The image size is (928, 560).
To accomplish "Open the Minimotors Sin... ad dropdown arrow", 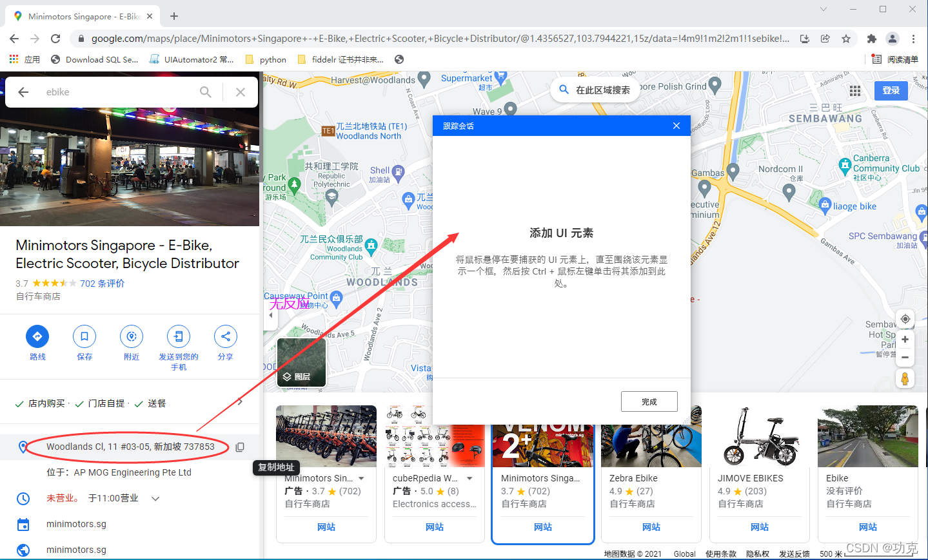I will pyautogui.click(x=361, y=478).
